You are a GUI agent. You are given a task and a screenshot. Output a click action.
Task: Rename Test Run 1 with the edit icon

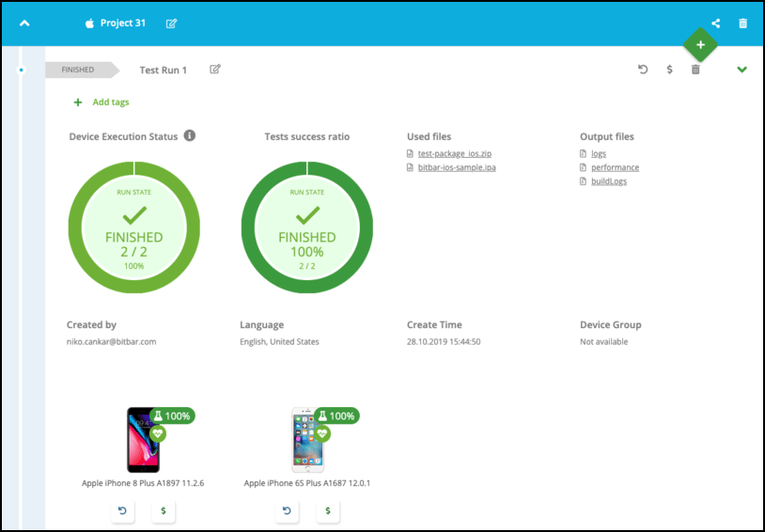(x=215, y=70)
